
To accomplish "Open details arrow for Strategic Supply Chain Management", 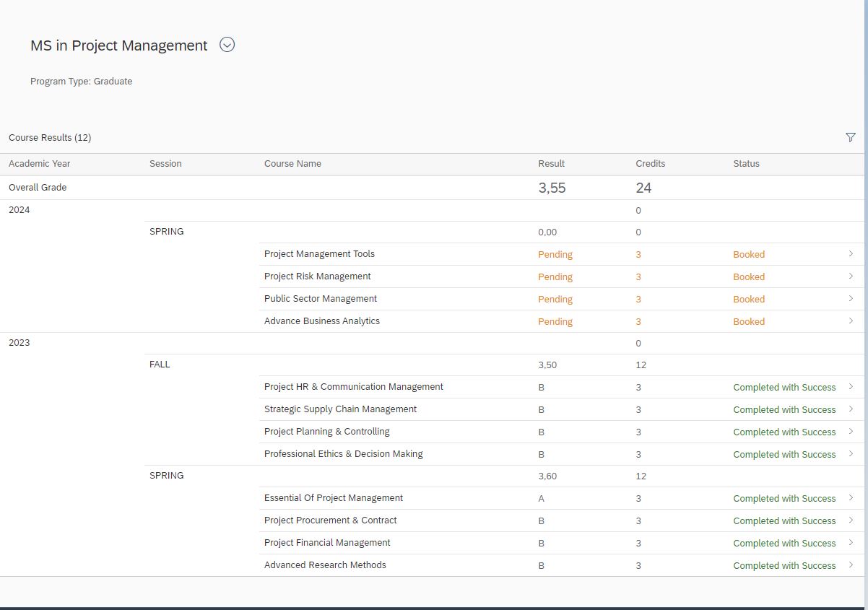I will click(851, 409).
